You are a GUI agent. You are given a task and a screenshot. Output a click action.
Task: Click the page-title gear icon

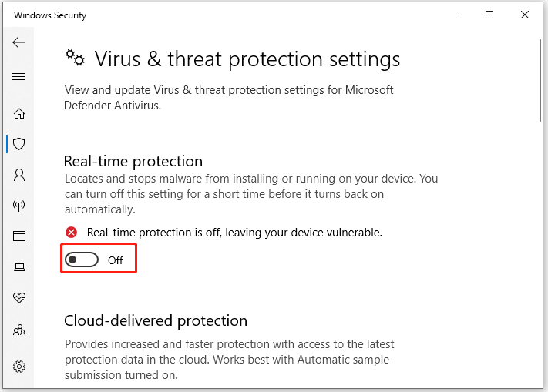[75, 58]
